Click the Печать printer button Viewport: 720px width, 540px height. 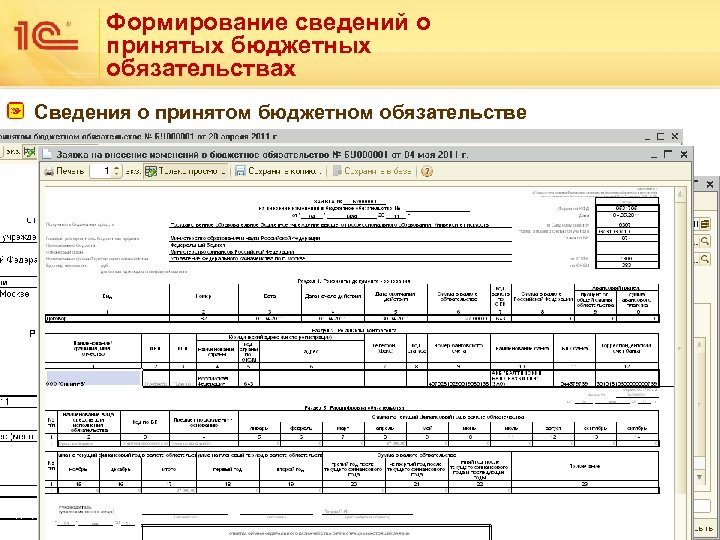64,171
